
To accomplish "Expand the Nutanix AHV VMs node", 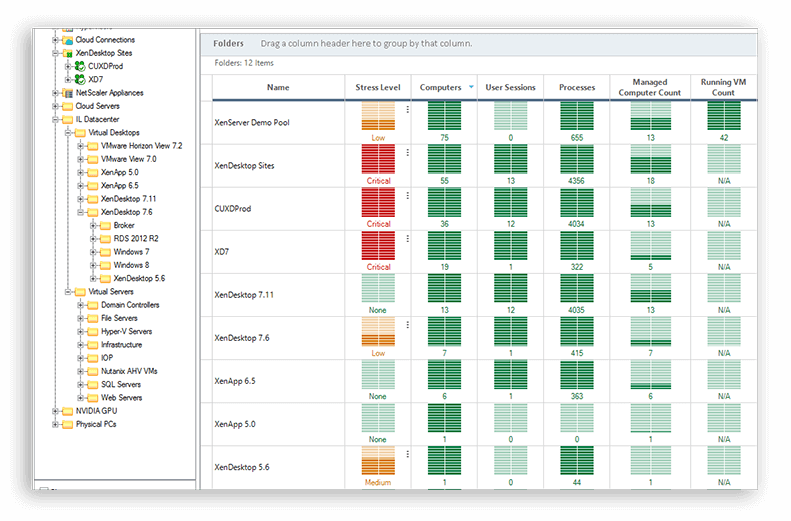I will coord(81,371).
